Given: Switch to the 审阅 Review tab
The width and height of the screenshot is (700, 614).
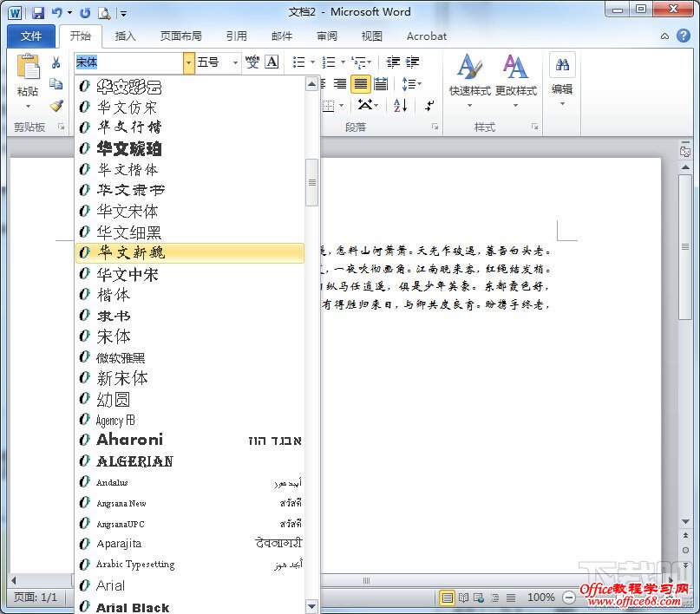Looking at the screenshot, I should coord(327,36).
